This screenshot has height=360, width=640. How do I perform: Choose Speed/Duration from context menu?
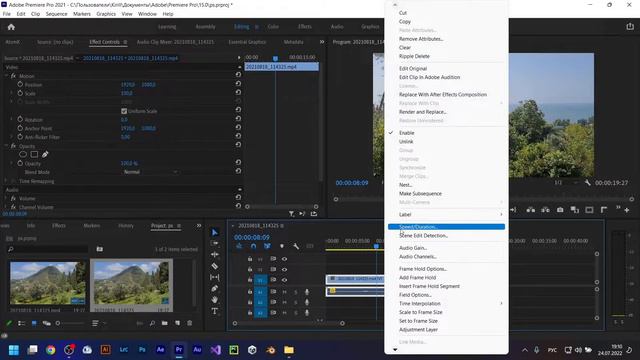[x=446, y=227]
